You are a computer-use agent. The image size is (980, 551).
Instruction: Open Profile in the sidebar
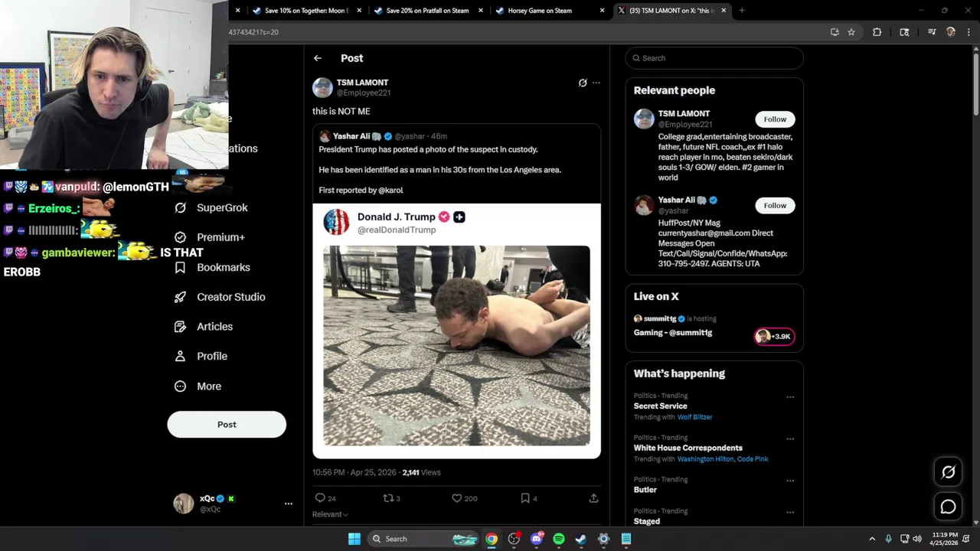pyautogui.click(x=201, y=356)
